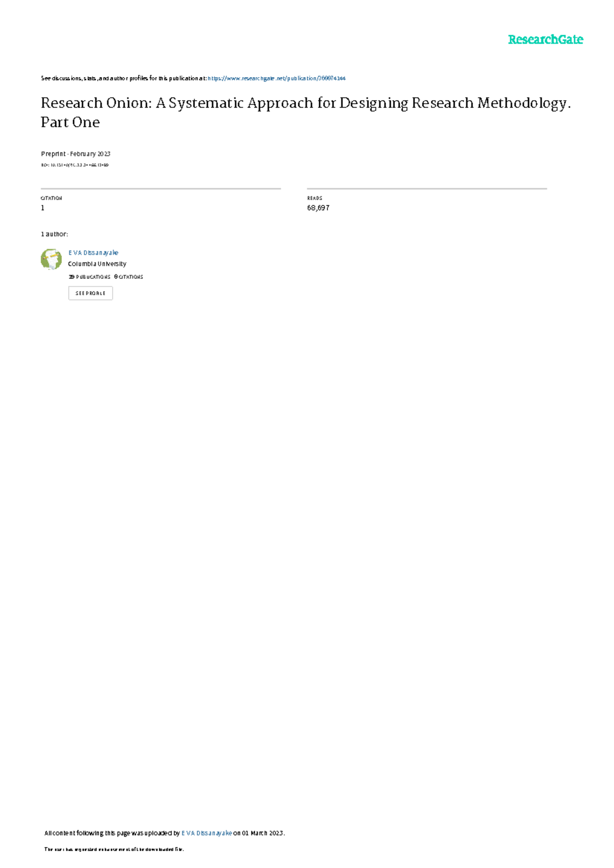Click the READS label heading
Screen dimensions: 614x868
coord(315,198)
